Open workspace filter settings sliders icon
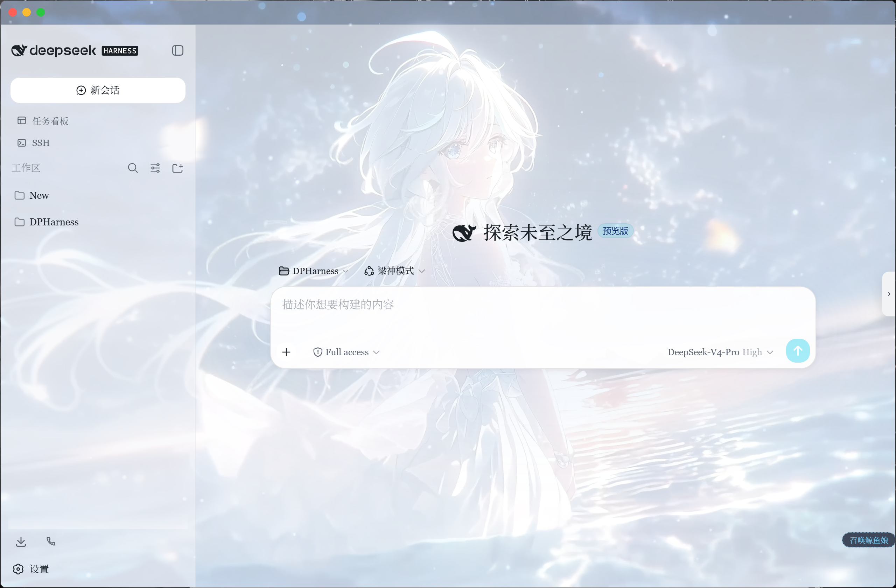896x588 pixels. click(x=155, y=168)
